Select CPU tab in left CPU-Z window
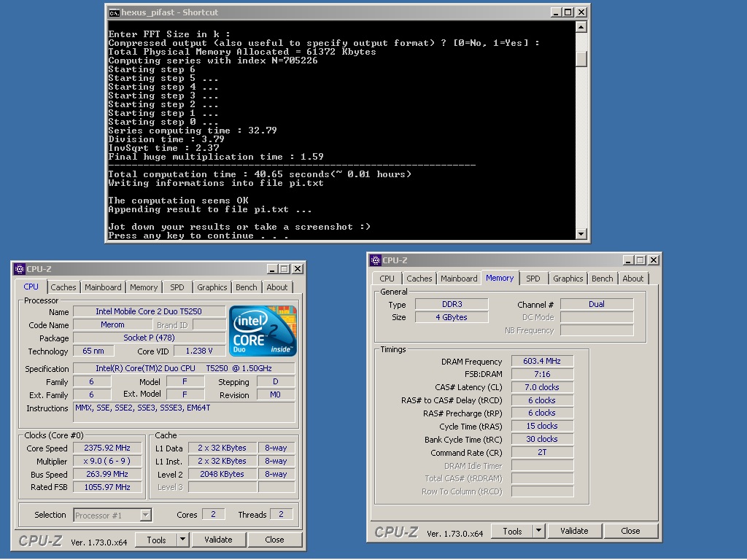Viewport: 747px width, 560px height. (x=31, y=287)
